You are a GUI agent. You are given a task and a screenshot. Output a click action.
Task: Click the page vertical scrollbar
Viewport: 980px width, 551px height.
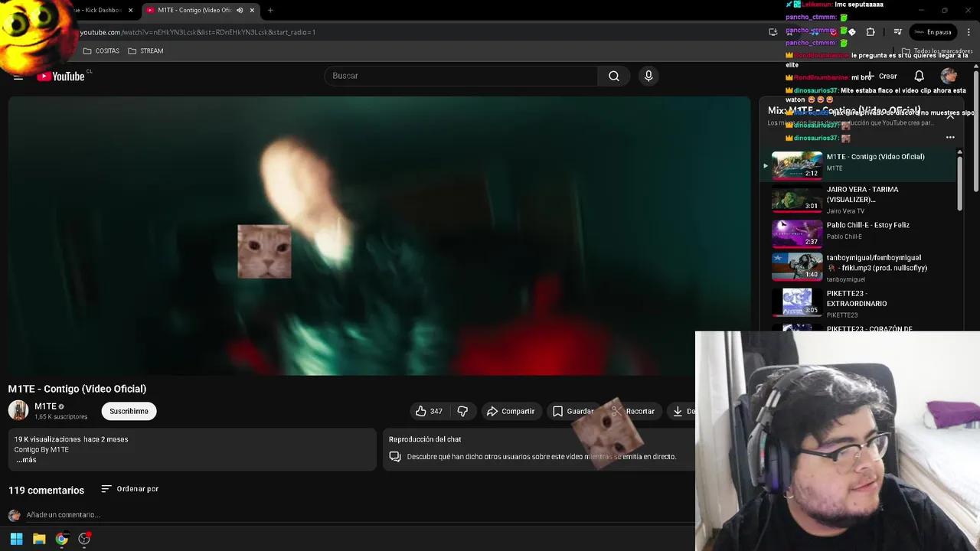coord(976,130)
